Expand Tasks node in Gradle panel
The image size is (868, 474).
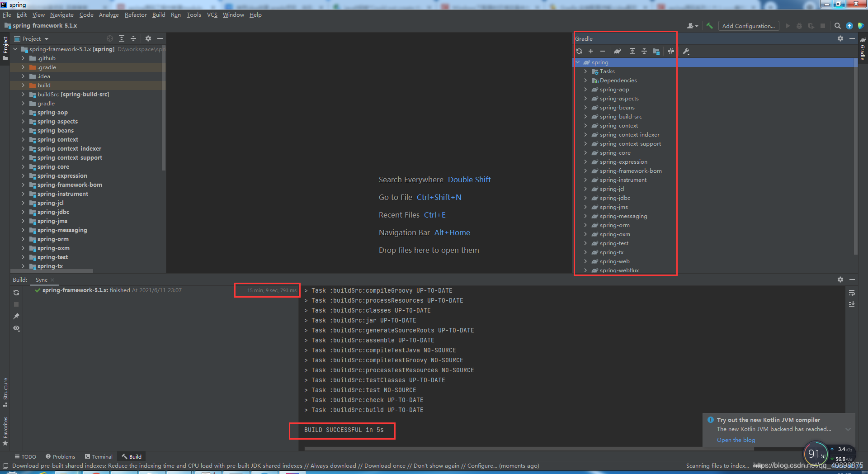pyautogui.click(x=585, y=71)
